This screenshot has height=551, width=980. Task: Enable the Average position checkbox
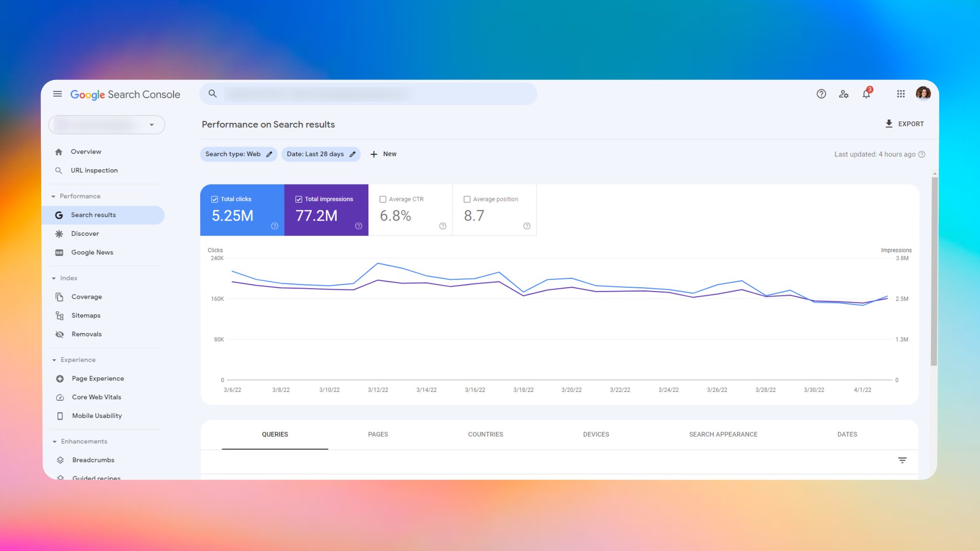(467, 199)
